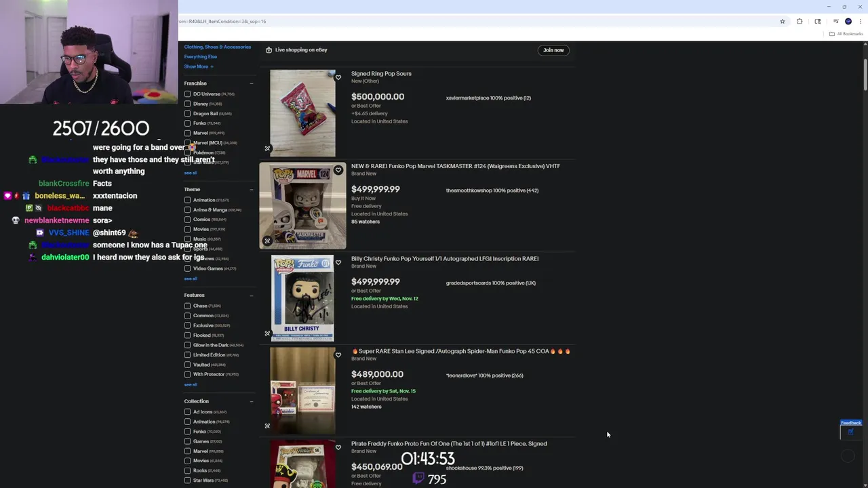Add the Pirate Freddy Funko listing to watchlist (heart)
This screenshot has width=868, height=488.
(338, 447)
